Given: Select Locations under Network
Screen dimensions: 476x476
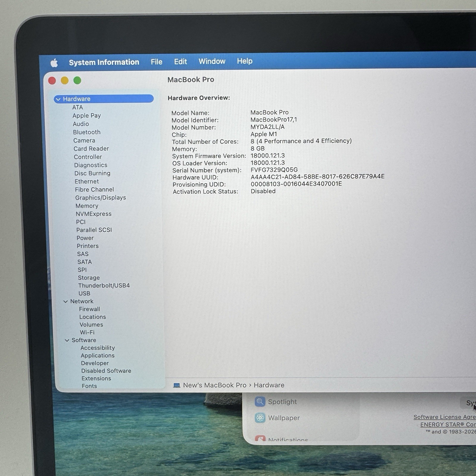Looking at the screenshot, I should pos(93,317).
